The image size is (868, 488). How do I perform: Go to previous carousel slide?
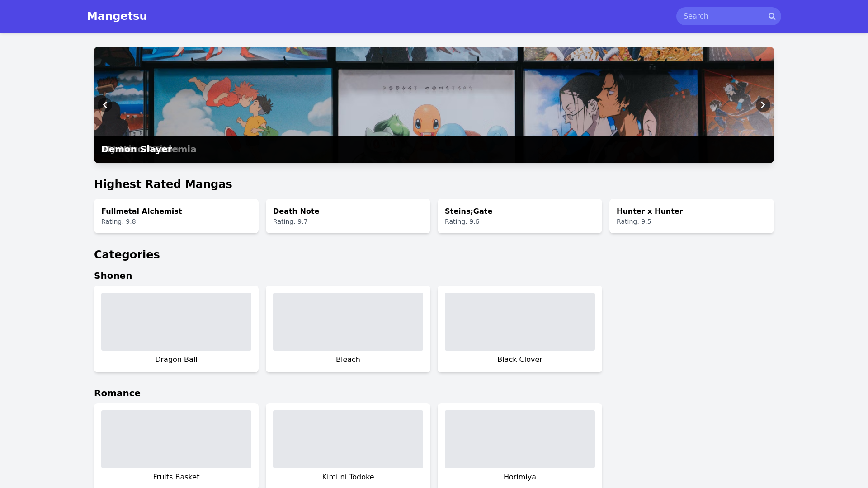(105, 105)
